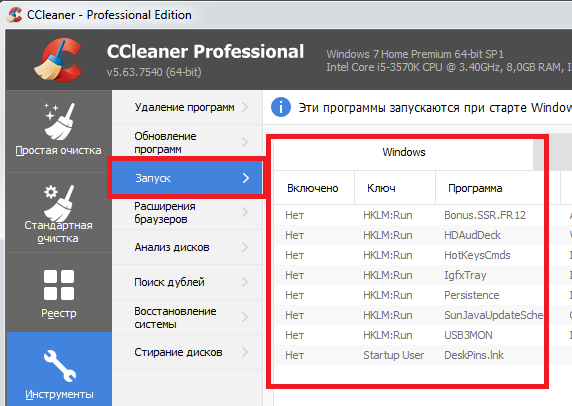Click chevron next to Обновление программ

[246, 142]
